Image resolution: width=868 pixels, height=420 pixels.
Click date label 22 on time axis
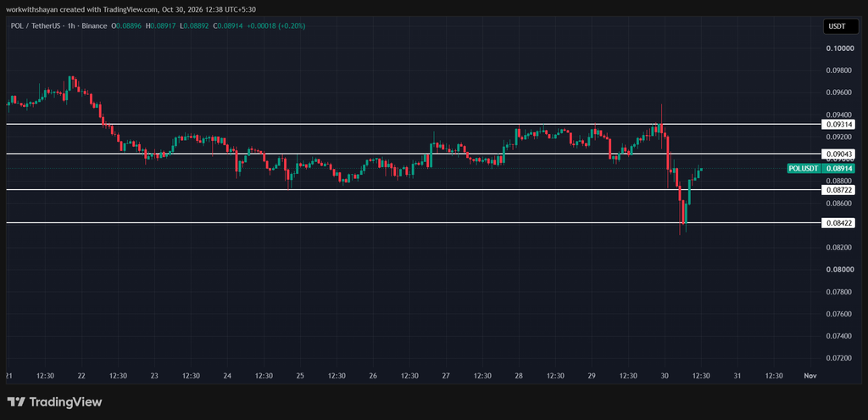(x=81, y=376)
